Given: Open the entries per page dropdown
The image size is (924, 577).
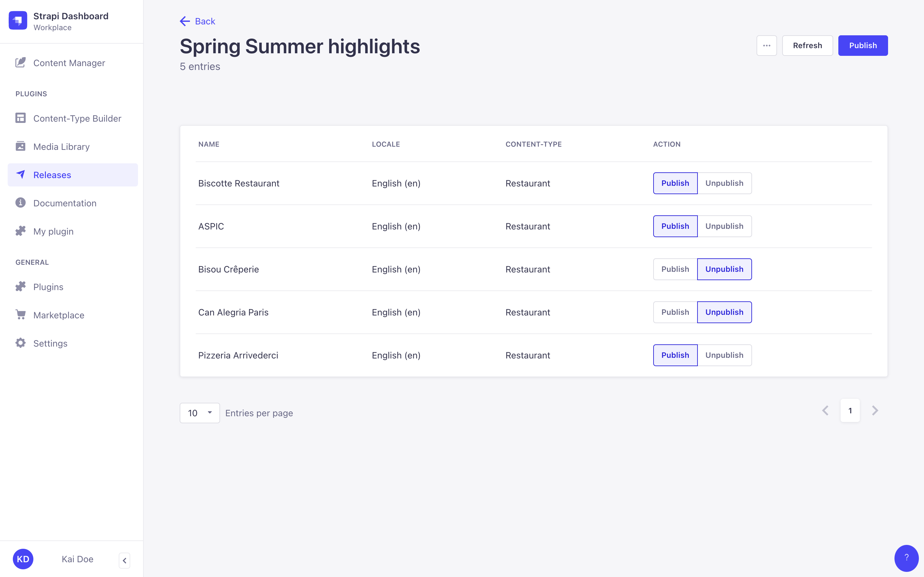Looking at the screenshot, I should (200, 413).
